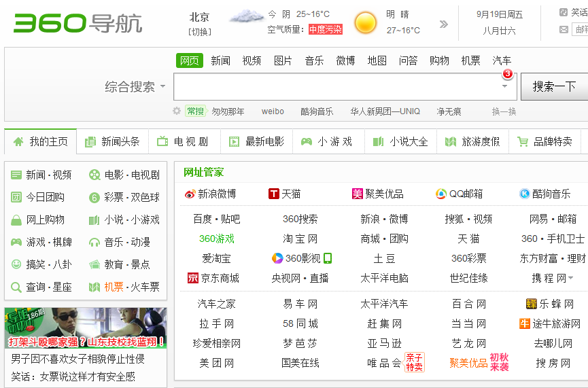Click the cart icon beside 品牌特卖
This screenshot has height=388, width=588.
(x=523, y=142)
